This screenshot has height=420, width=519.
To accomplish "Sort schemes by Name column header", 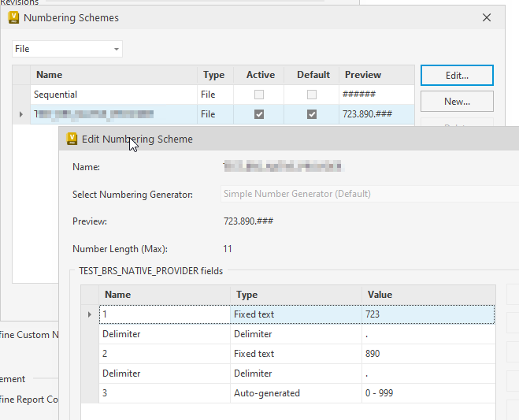I will coord(113,75).
